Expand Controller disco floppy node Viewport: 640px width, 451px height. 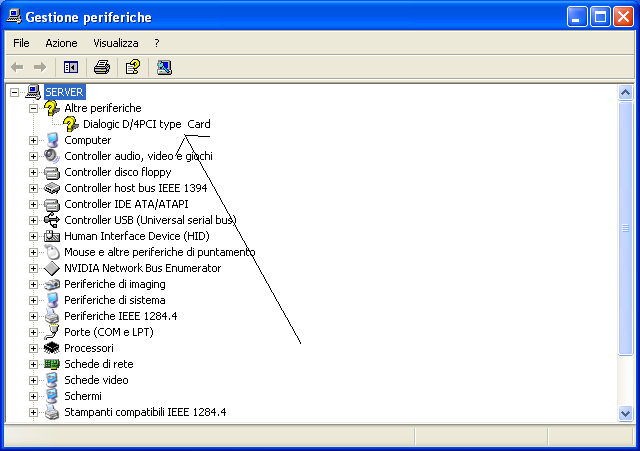[x=33, y=172]
